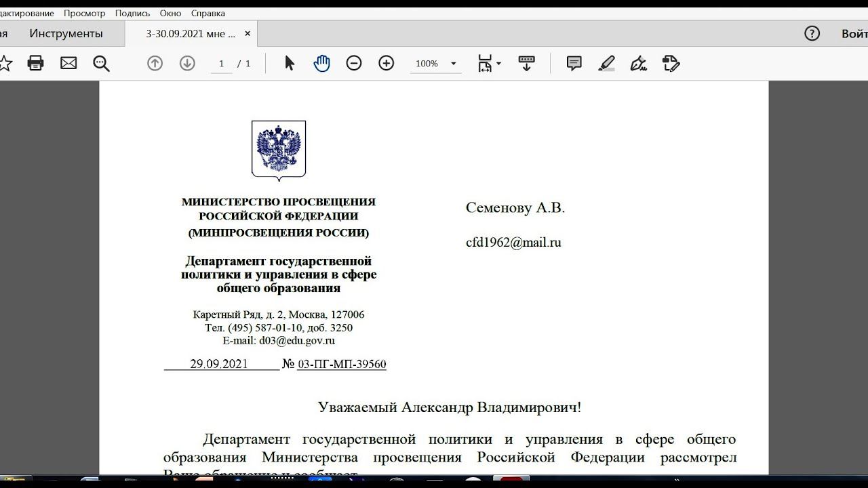Click email cfd1962@mail.ru in document
The height and width of the screenshot is (488, 868).
[513, 243]
